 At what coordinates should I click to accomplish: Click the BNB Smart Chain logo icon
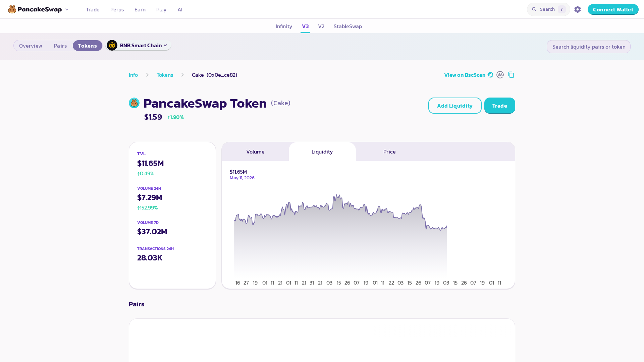click(x=112, y=45)
